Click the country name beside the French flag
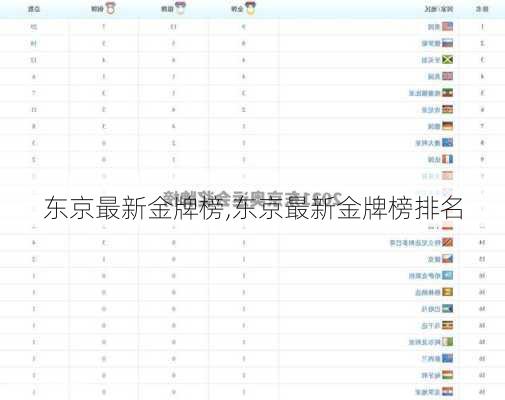Image resolution: width=505 pixels, height=400 pixels. tap(434, 160)
